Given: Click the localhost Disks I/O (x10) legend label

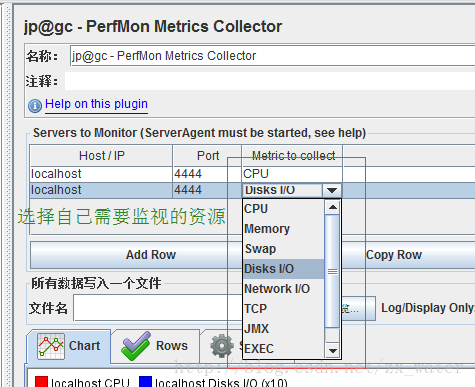Looking at the screenshot, I should (221, 383).
